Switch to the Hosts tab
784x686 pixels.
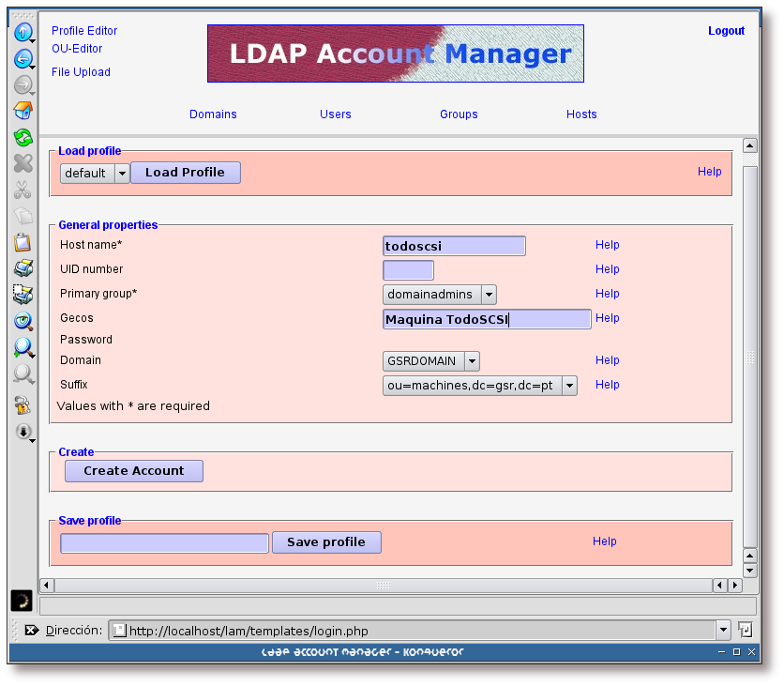(581, 114)
